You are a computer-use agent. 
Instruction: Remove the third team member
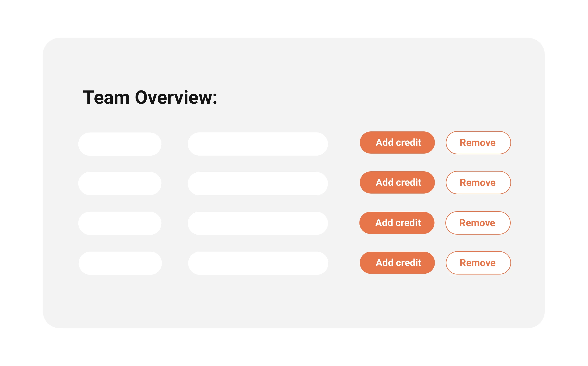click(x=478, y=223)
